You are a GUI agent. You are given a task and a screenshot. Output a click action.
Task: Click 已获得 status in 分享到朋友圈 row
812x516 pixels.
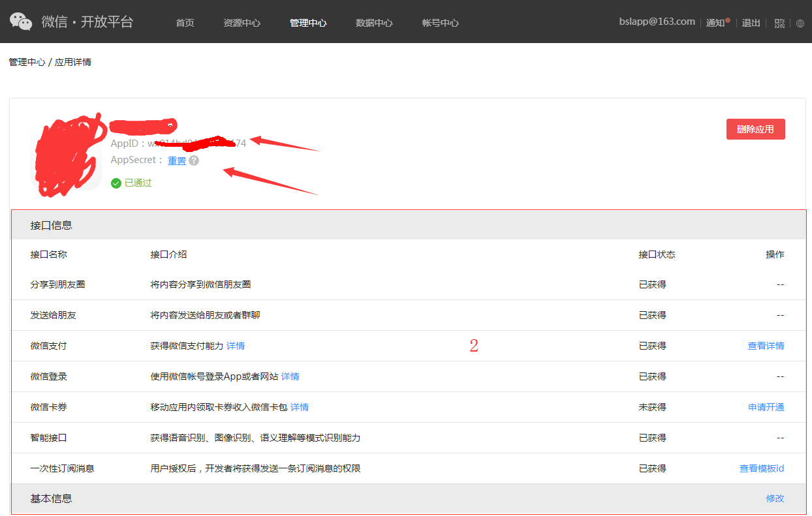(x=653, y=284)
